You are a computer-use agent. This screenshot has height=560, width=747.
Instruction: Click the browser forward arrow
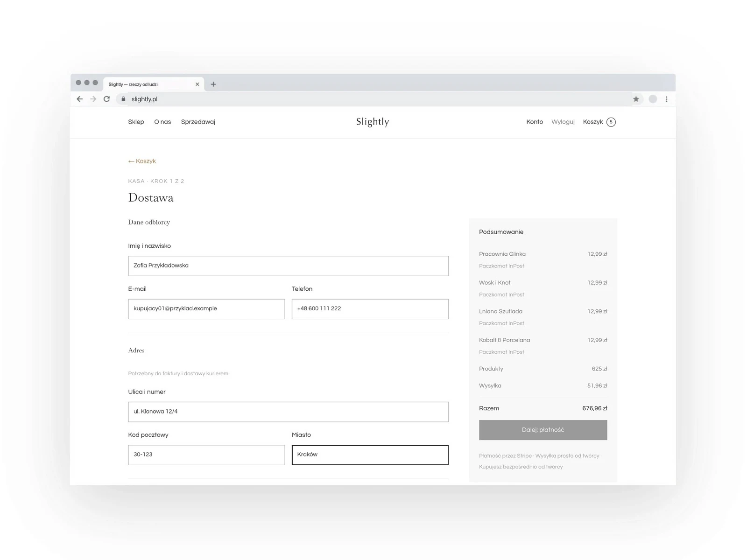pos(93,99)
